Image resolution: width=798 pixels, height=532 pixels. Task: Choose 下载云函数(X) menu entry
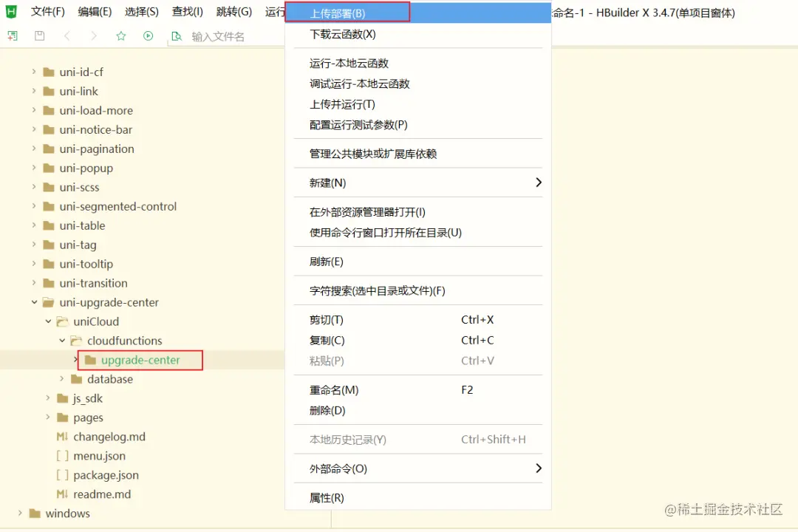(418, 34)
